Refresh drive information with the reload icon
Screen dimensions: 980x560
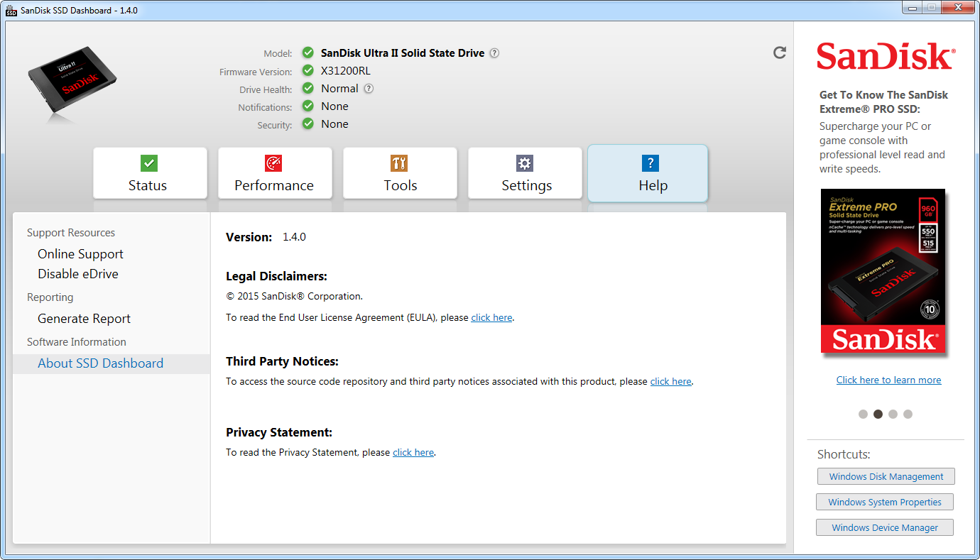[780, 53]
